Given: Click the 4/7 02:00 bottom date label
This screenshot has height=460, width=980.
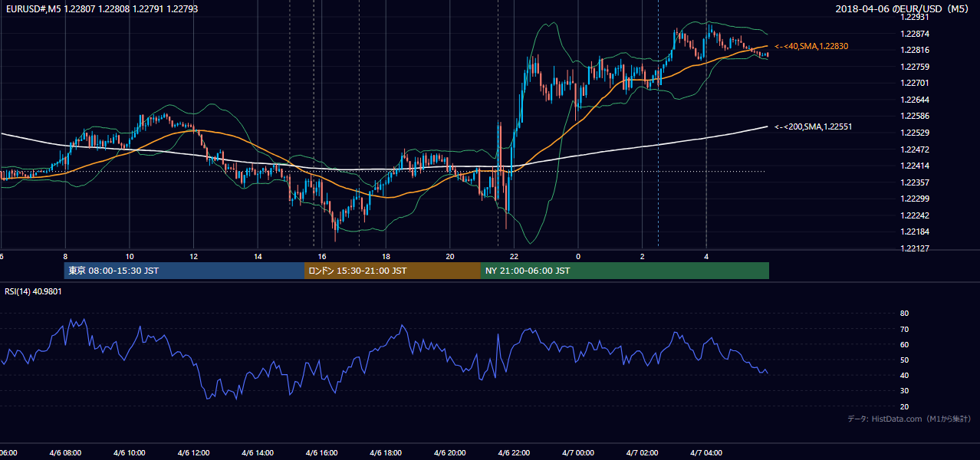Looking at the screenshot, I should 642,453.
